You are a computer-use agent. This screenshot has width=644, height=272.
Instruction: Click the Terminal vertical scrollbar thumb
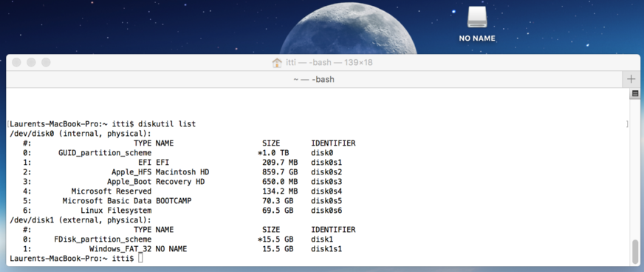pyautogui.click(x=635, y=252)
